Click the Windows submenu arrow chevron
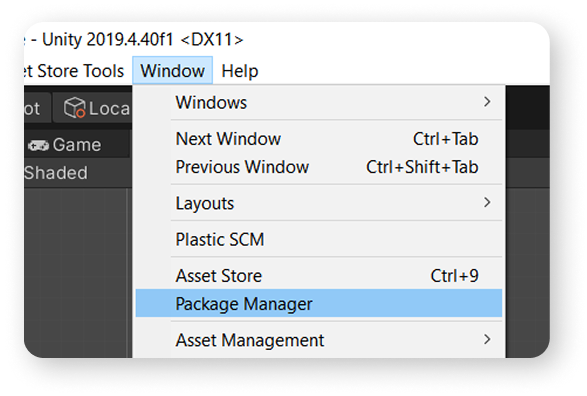 [487, 102]
